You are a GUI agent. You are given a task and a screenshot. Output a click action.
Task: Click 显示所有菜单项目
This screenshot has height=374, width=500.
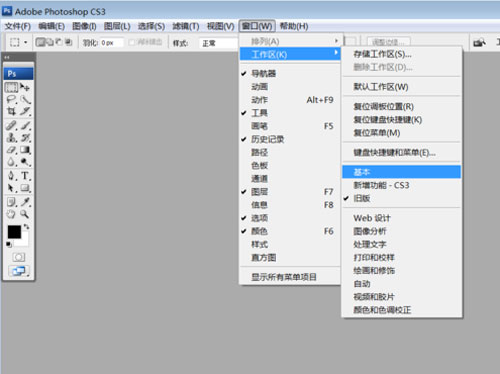pos(290,277)
